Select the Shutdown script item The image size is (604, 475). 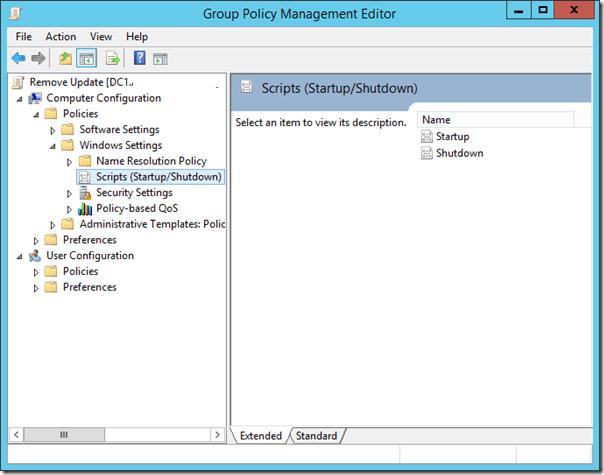pyautogui.click(x=459, y=153)
